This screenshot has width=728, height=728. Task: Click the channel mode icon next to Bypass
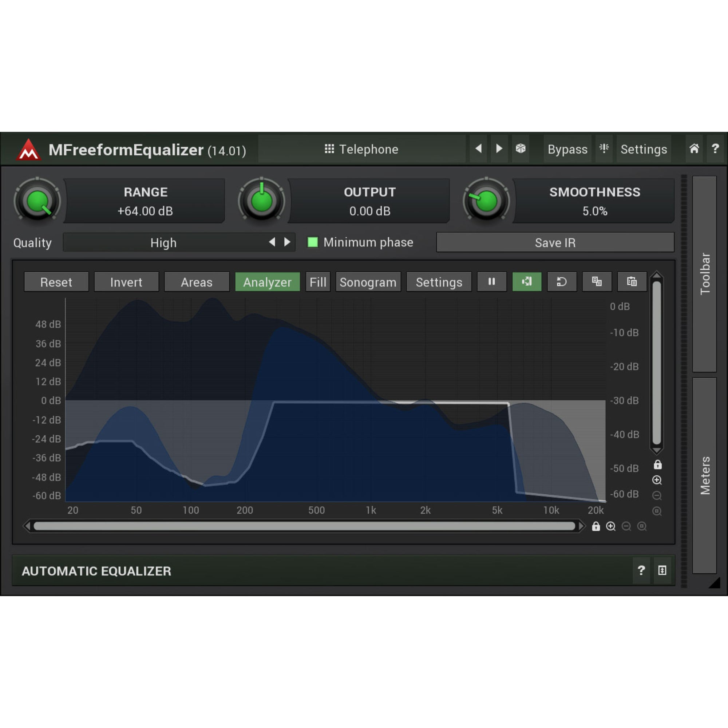(x=604, y=149)
